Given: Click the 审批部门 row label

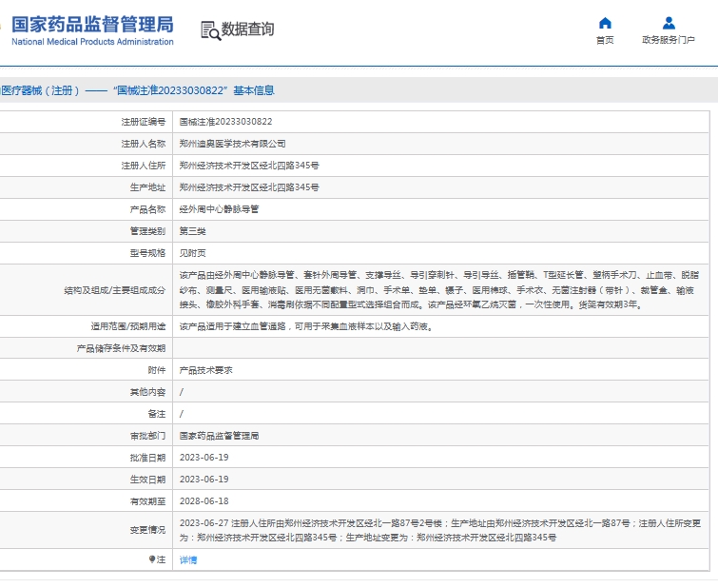Looking at the screenshot, I should point(148,436).
